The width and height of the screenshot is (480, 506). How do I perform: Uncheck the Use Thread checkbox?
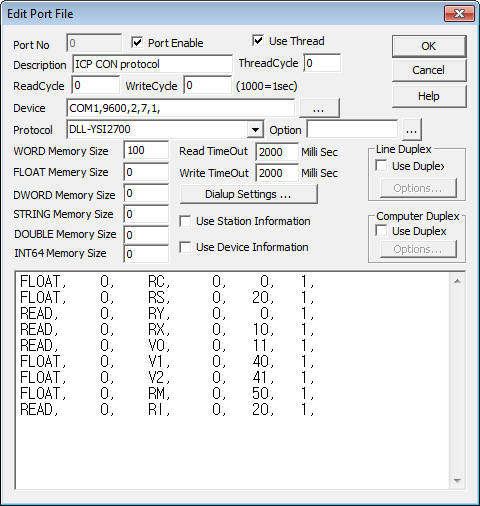(x=258, y=41)
